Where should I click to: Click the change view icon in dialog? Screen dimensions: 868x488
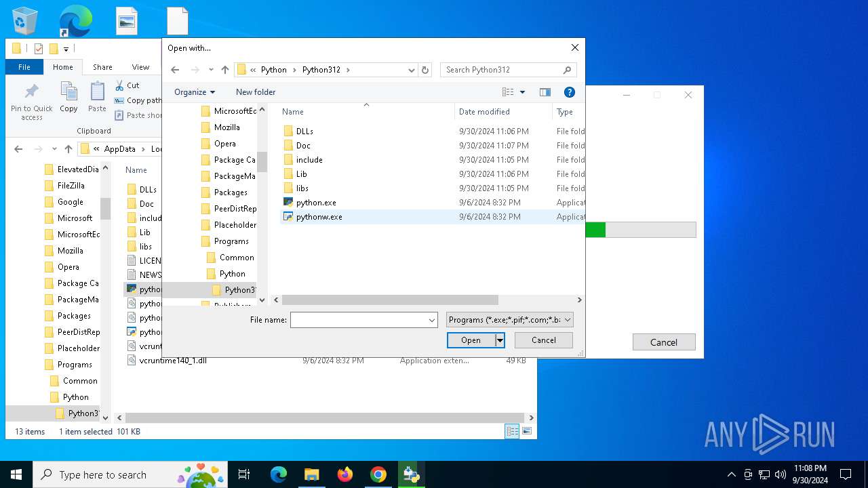click(508, 92)
